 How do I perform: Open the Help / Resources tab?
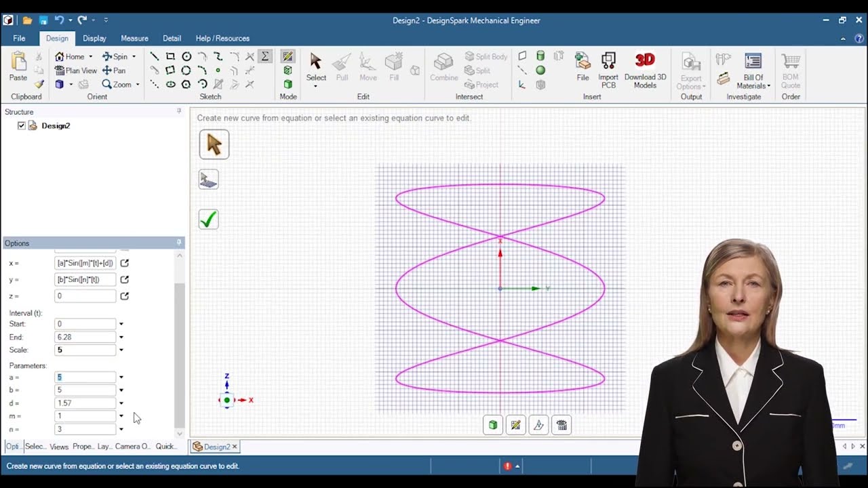[222, 39]
